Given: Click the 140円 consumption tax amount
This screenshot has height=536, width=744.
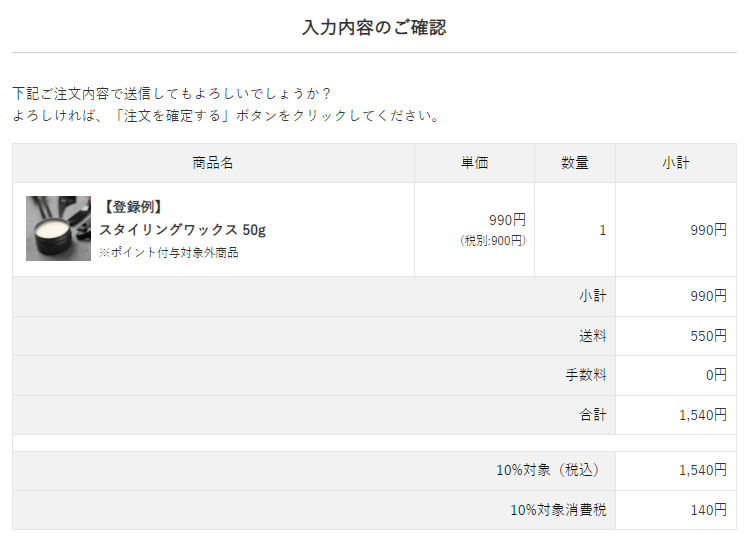Looking at the screenshot, I should [x=708, y=510].
